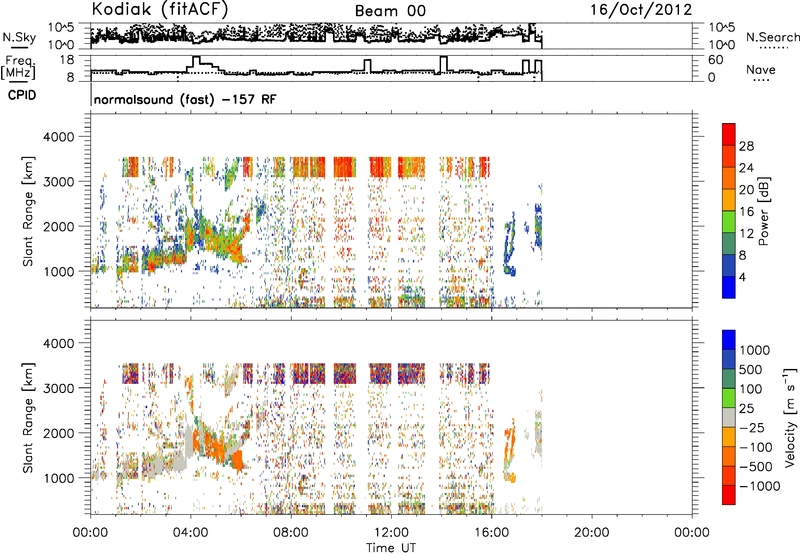
Task: Click the "4" tick on Power colorbar
Action: (x=742, y=277)
